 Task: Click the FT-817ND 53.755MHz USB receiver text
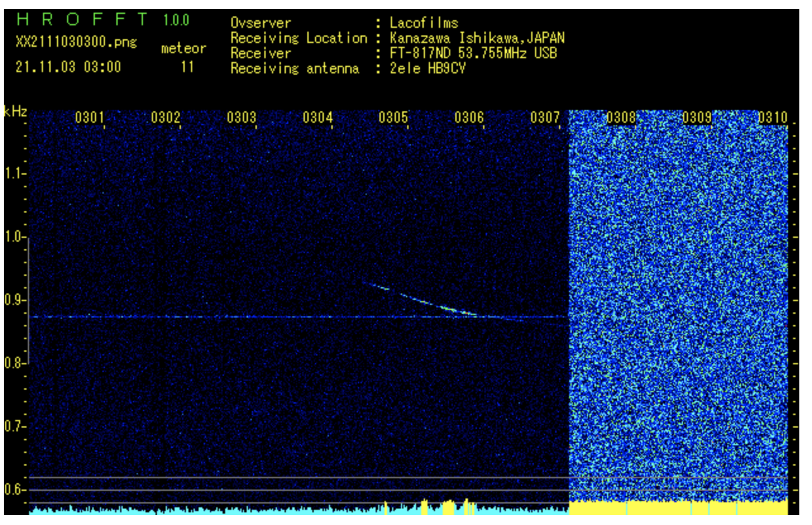[x=473, y=54]
